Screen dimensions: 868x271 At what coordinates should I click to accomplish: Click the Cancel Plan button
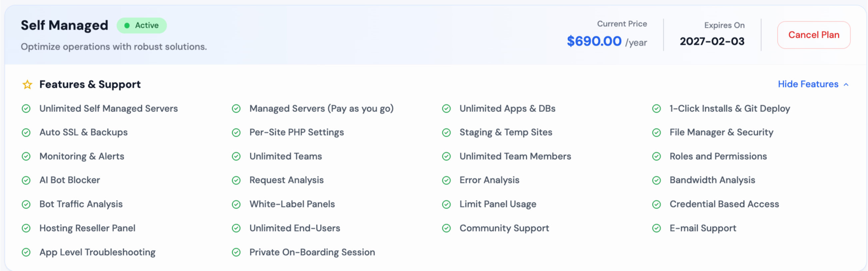pos(813,35)
